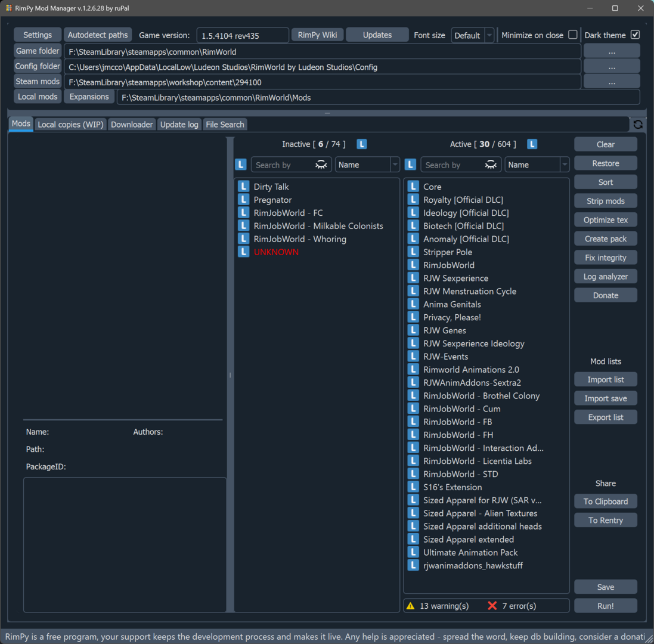654x644 pixels.
Task: Click Autodetect paths
Action: click(x=98, y=35)
